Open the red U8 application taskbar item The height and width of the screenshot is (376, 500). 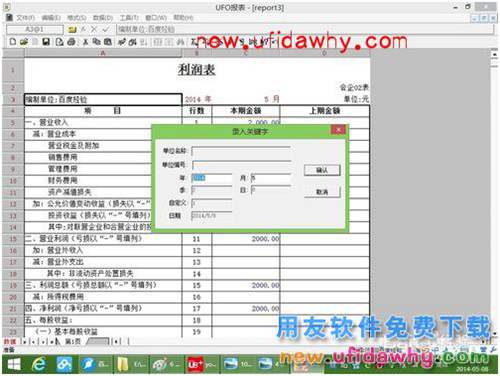click(x=201, y=364)
